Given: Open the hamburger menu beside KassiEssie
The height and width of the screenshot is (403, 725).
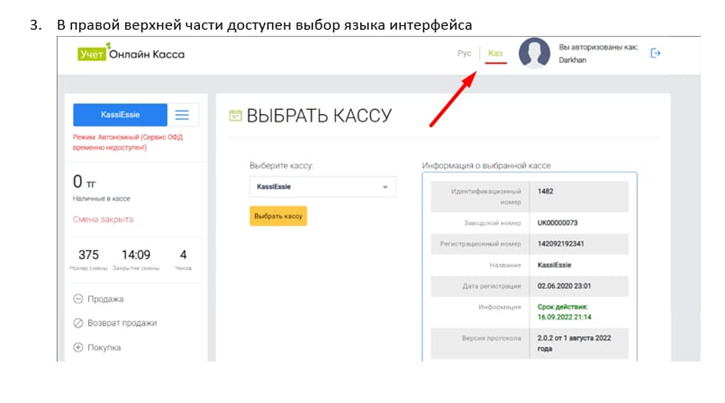Looking at the screenshot, I should pyautogui.click(x=182, y=115).
